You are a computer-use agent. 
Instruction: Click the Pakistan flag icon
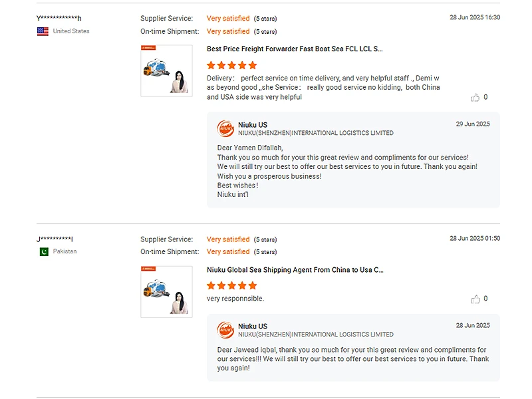[x=44, y=251]
